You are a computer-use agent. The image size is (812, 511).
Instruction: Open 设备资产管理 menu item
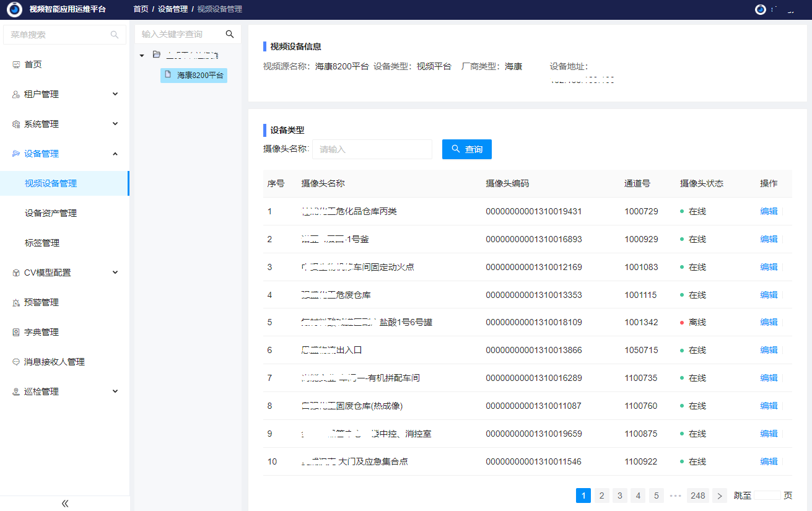click(51, 213)
